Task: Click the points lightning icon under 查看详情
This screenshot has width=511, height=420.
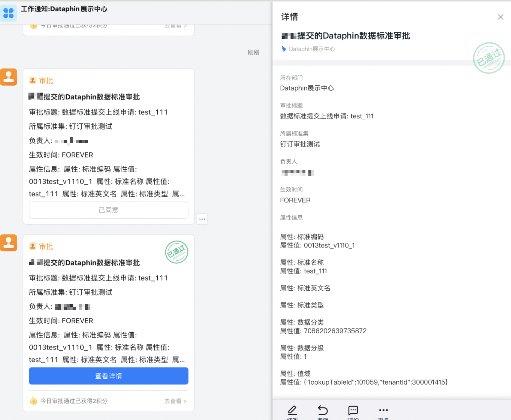Action: pyautogui.click(x=33, y=401)
